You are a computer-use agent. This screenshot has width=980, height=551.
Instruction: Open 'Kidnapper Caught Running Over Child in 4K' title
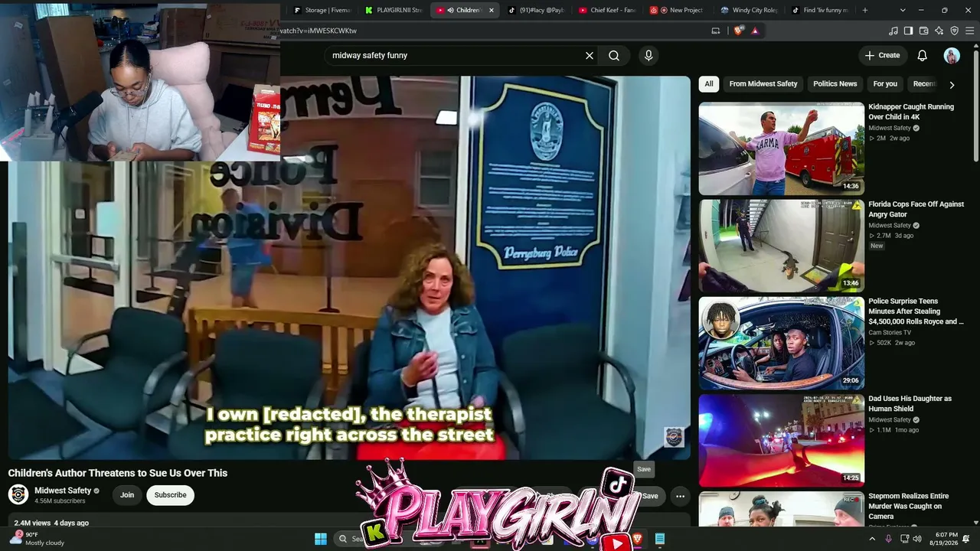pyautogui.click(x=911, y=112)
